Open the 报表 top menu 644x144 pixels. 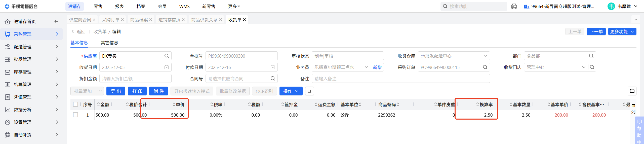coord(119,7)
